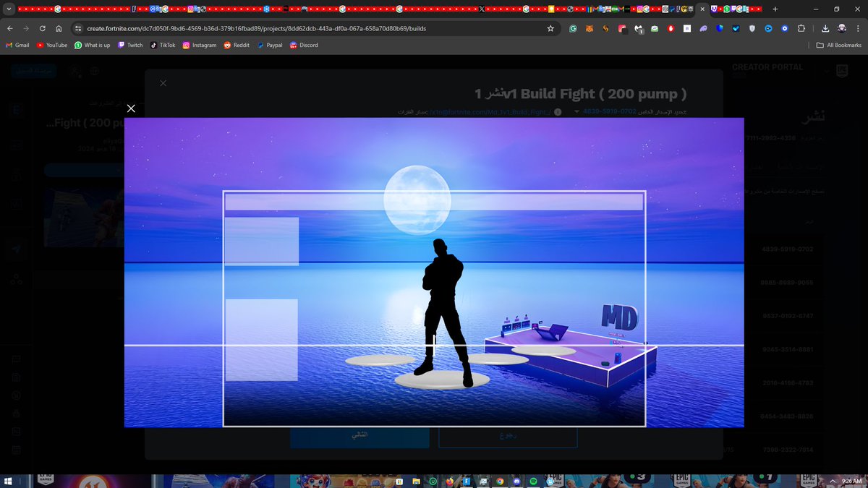Reload the Creator Portal page
Screen dimensions: 868x488
[x=42, y=28]
